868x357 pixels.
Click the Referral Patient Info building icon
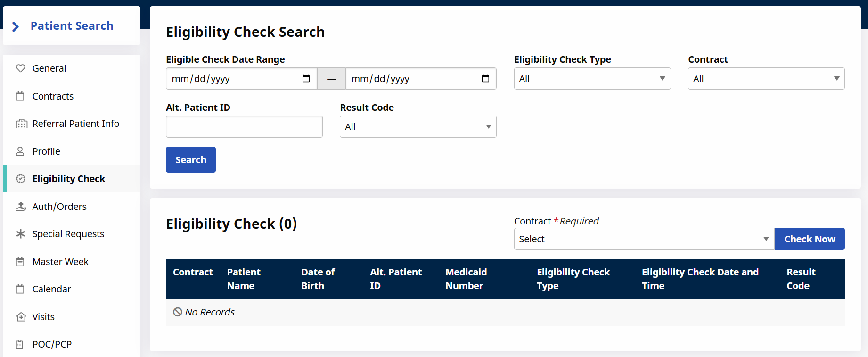(x=21, y=124)
